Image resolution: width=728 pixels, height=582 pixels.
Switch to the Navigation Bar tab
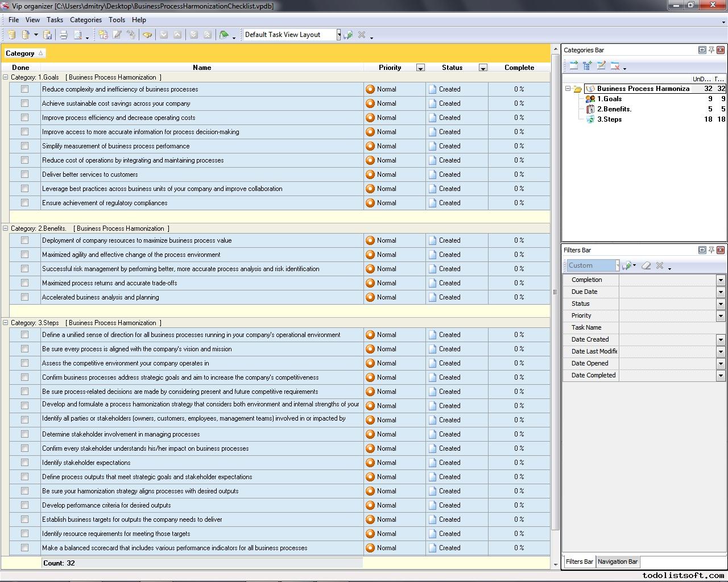pyautogui.click(x=618, y=562)
